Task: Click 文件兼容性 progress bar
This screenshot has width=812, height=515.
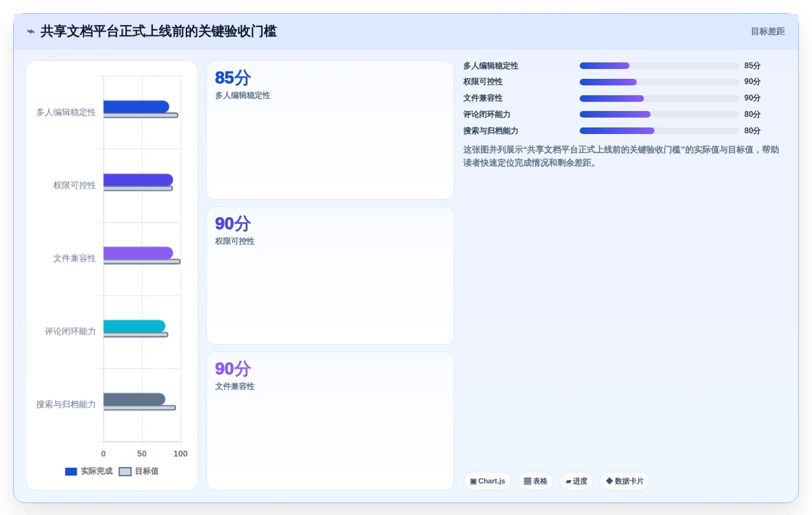Action: pyautogui.click(x=659, y=99)
